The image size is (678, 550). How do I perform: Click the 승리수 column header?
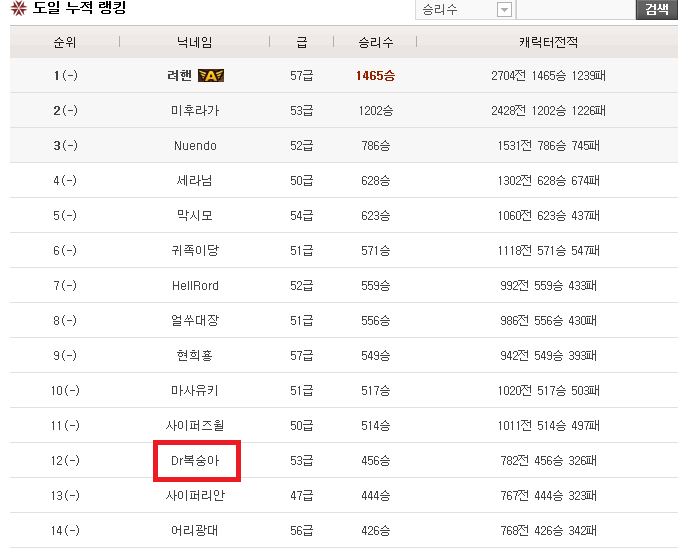tap(376, 42)
